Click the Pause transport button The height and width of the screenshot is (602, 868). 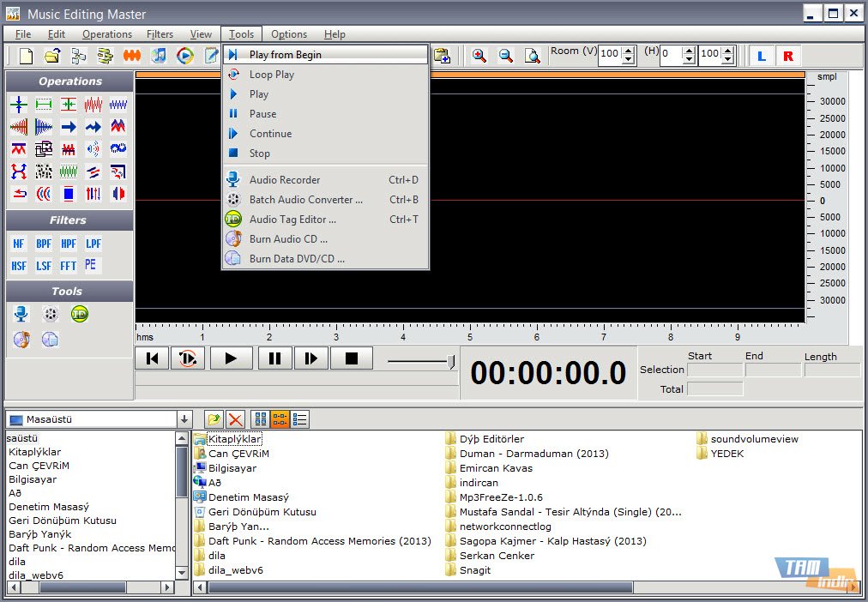pos(274,358)
